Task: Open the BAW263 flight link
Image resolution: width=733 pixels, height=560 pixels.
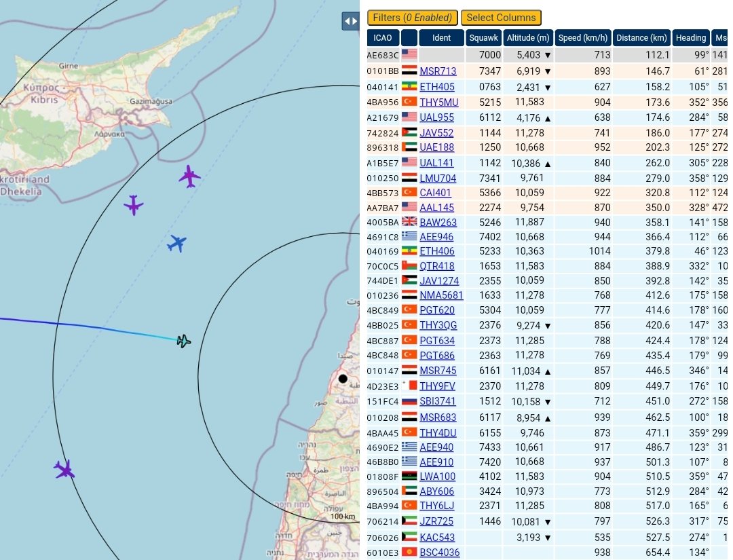Action: coord(438,223)
